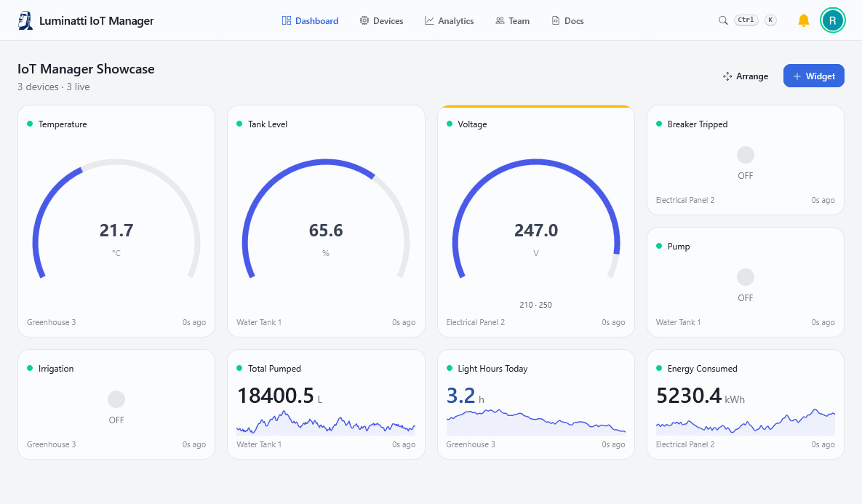Click the 3 devices · 3 live text
Screen dimensions: 862x504
coord(53,87)
